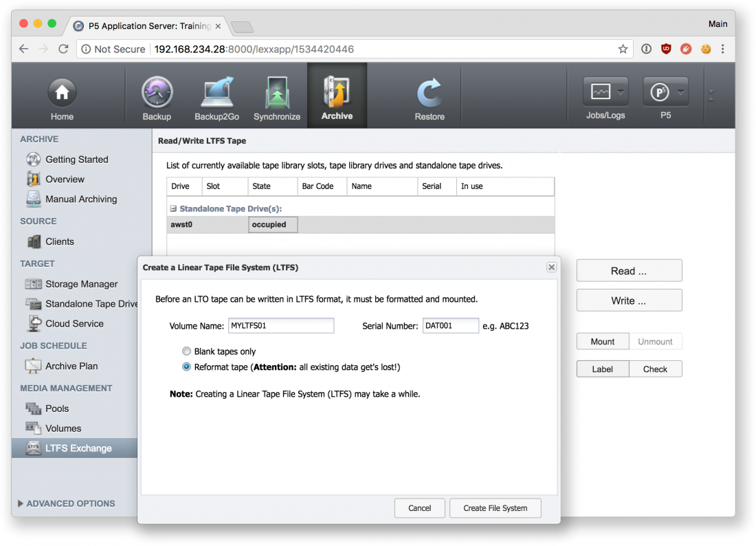
Task: Click the Unmount button
Action: pos(655,341)
